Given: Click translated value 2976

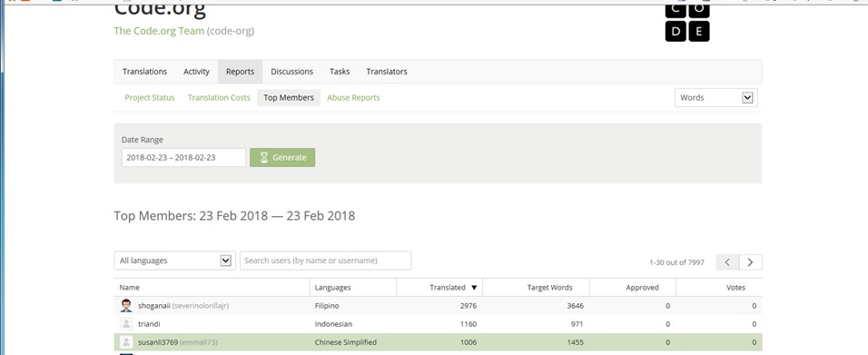Looking at the screenshot, I should point(469,306).
